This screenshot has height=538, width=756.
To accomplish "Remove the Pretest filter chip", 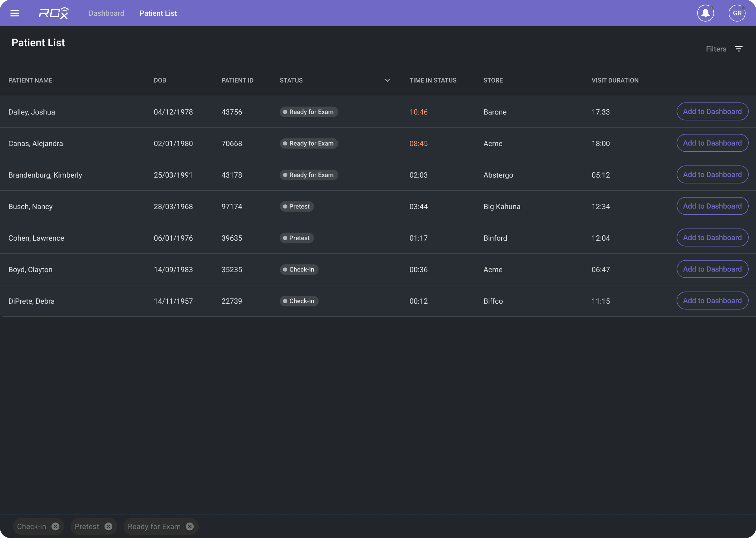I will point(108,526).
